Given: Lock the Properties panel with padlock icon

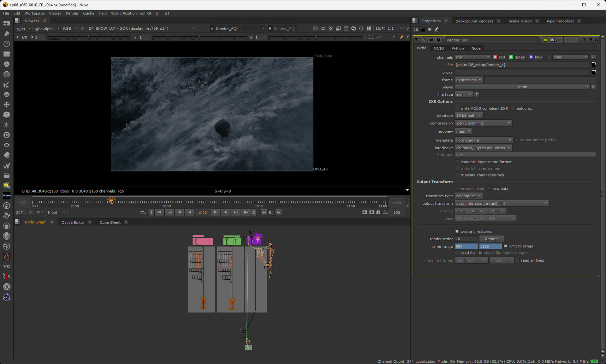Looking at the screenshot, I should [423, 29].
